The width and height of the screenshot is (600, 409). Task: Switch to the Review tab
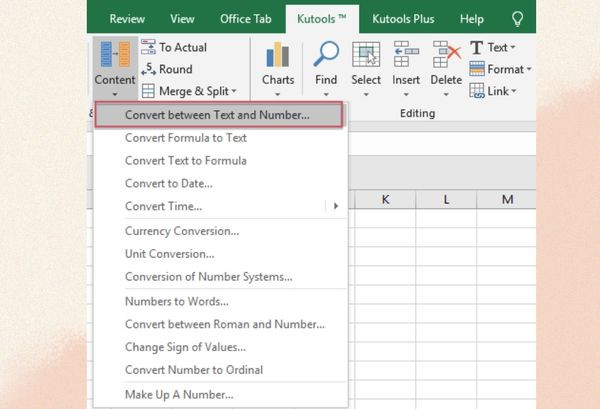(x=127, y=19)
